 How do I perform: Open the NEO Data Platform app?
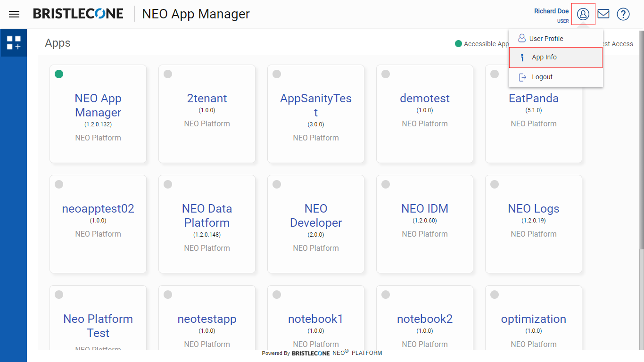(207, 224)
